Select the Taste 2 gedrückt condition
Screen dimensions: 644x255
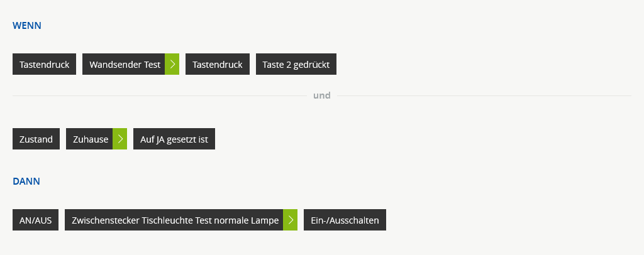296,65
